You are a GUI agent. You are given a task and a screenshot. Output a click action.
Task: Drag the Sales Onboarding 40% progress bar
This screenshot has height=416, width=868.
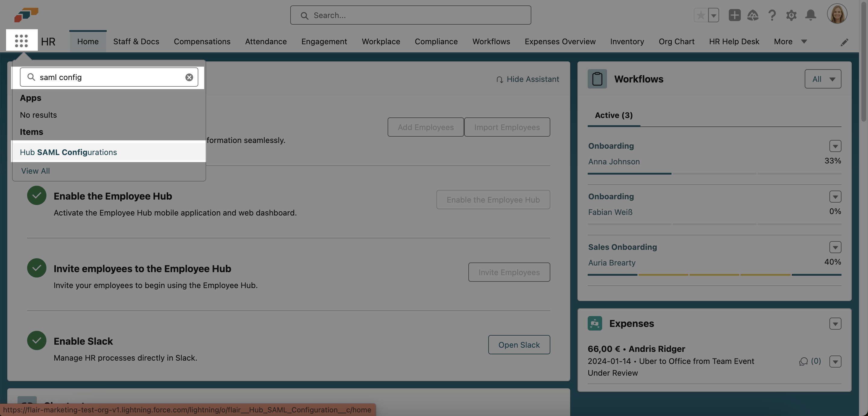tap(715, 275)
